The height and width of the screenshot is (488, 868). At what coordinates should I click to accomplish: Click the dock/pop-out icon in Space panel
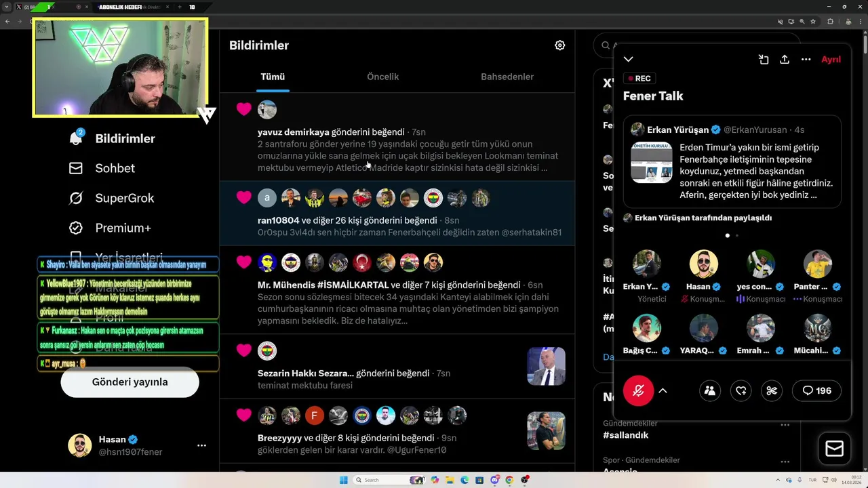coord(764,60)
